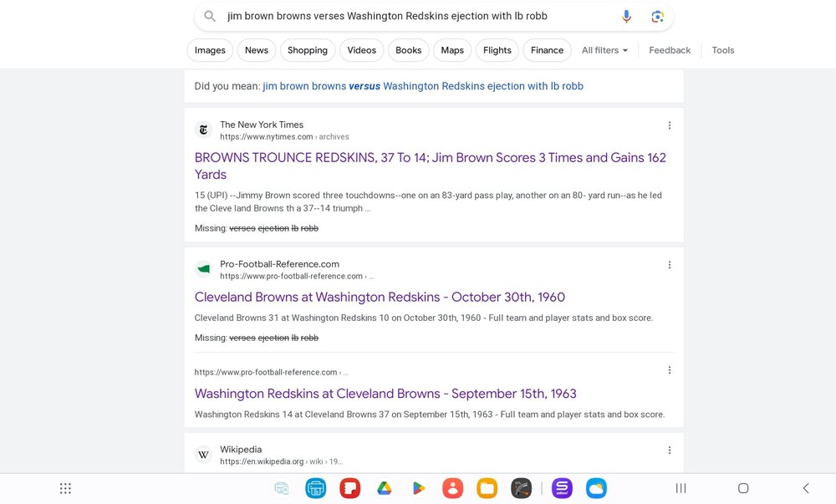Open the dark gauge app in taskbar

pyautogui.click(x=521, y=489)
